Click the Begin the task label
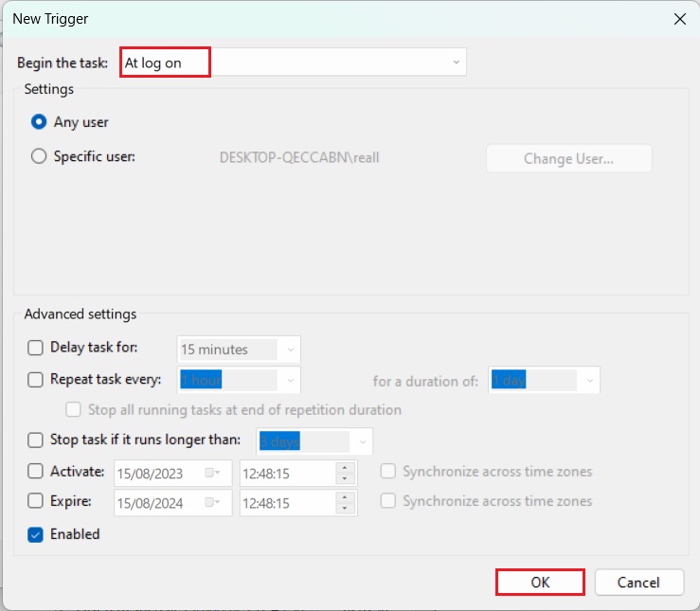This screenshot has width=700, height=611. (63, 63)
